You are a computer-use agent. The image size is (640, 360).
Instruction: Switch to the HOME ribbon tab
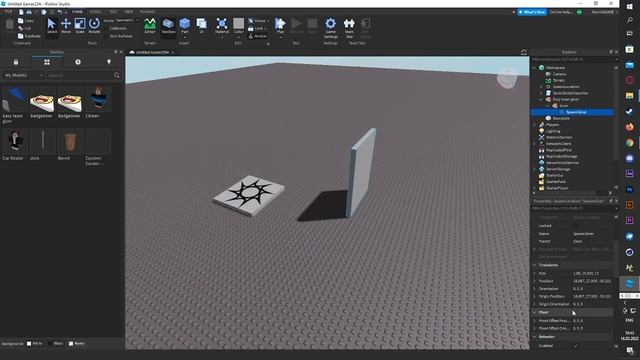77,12
